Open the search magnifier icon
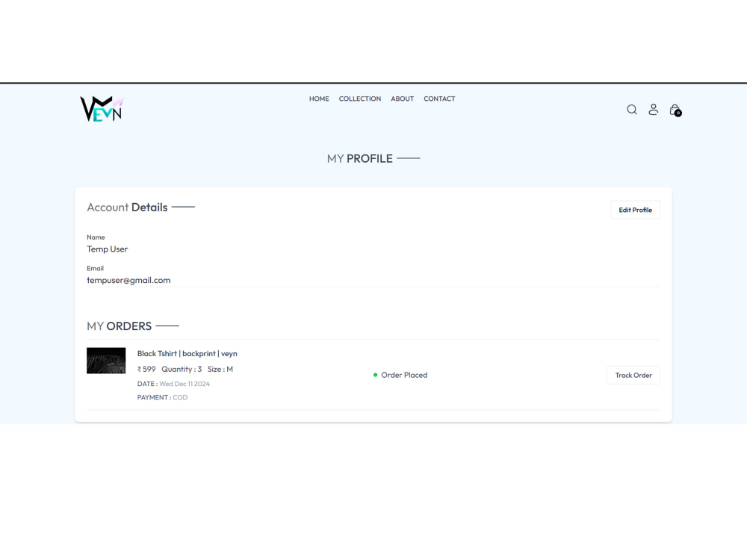 point(632,110)
